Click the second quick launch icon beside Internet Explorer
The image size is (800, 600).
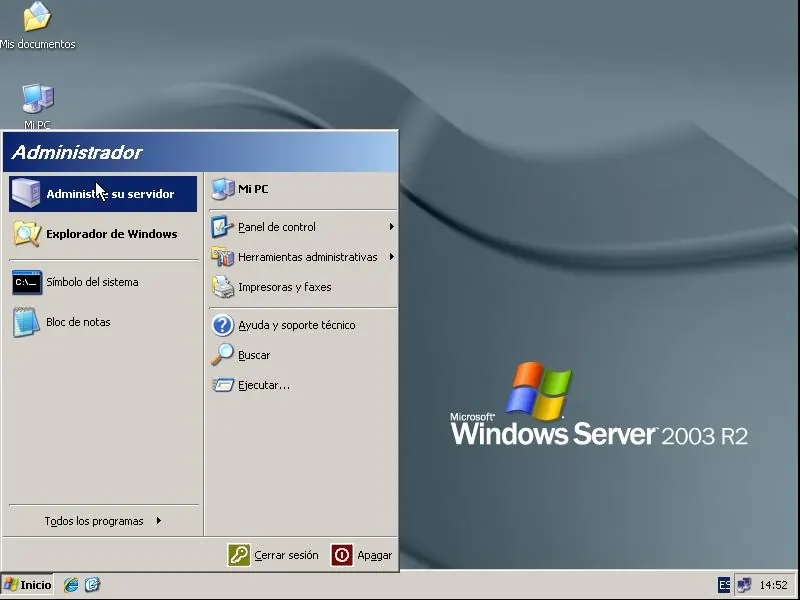pos(93,585)
